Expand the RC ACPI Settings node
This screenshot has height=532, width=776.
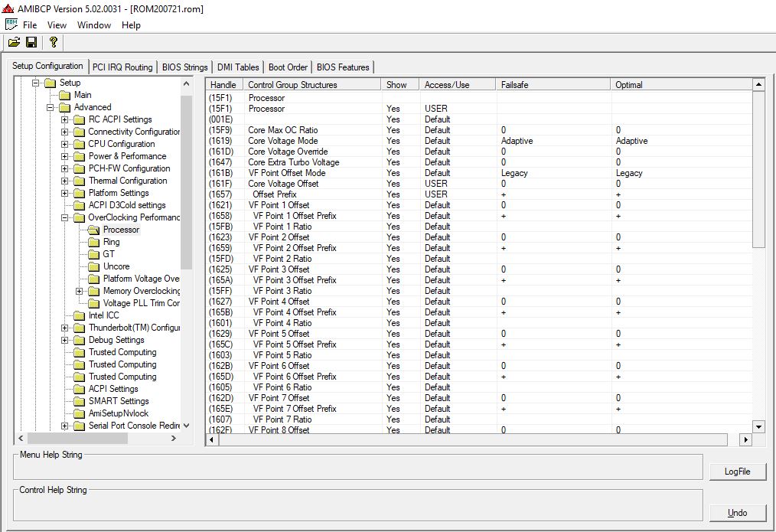pyautogui.click(x=65, y=119)
